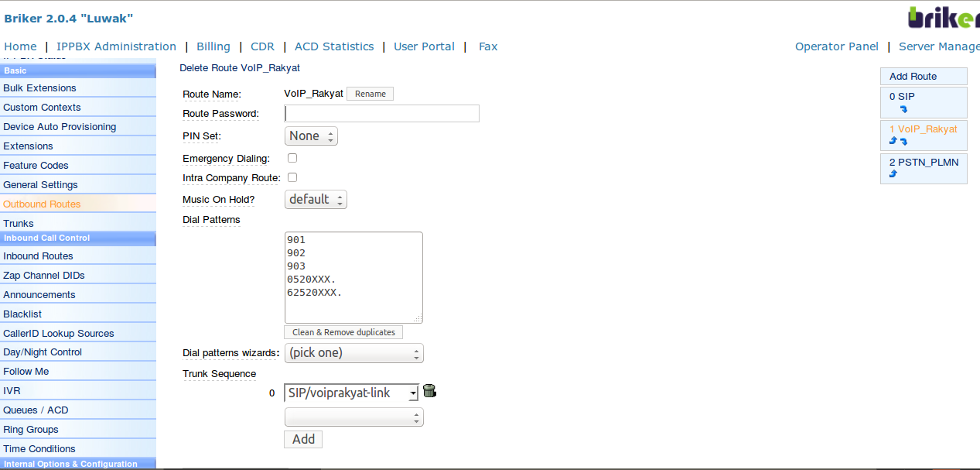Click the Add trunk button
Image resolution: width=980 pixels, height=470 pixels.
[303, 439]
